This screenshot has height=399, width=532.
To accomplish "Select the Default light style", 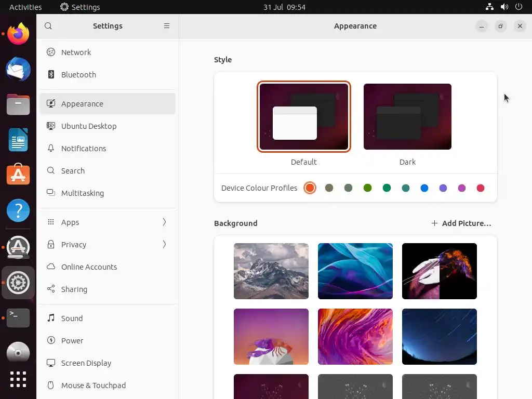I will click(x=303, y=117).
